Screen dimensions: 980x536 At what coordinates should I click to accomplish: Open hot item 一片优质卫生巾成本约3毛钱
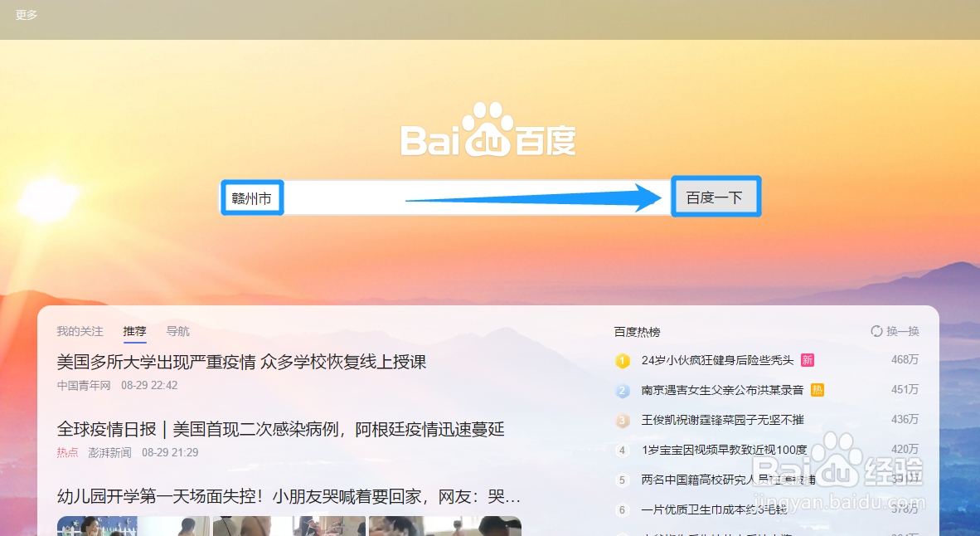coord(715,509)
